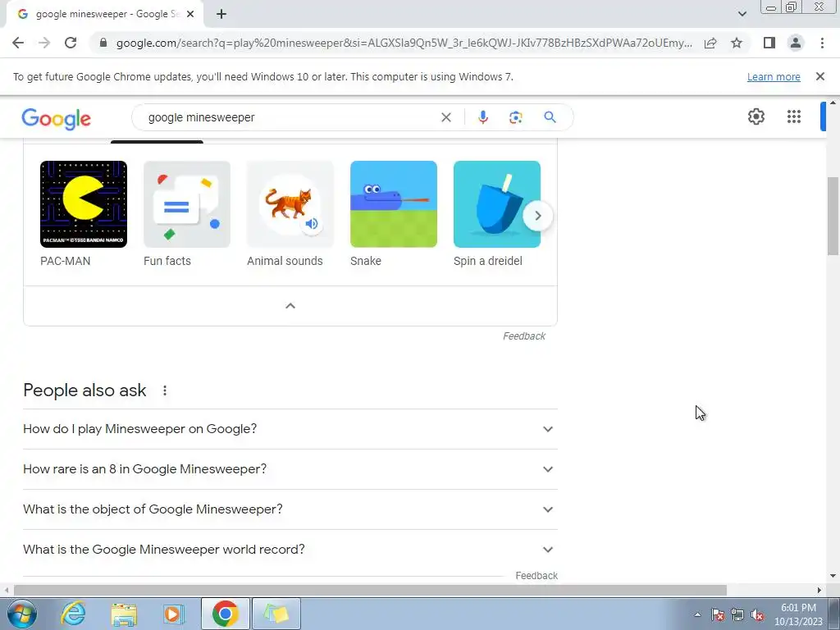Collapse the games panel chevron
This screenshot has height=630, width=840.
point(290,306)
